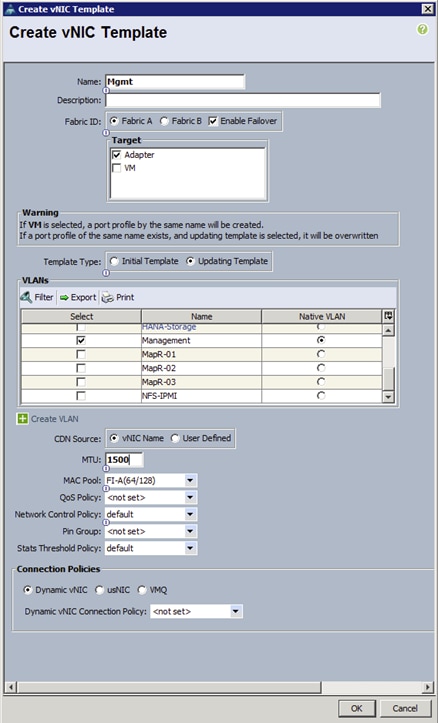The image size is (438, 723).
Task: Click the window icon in title bar
Action: [x=9, y=9]
